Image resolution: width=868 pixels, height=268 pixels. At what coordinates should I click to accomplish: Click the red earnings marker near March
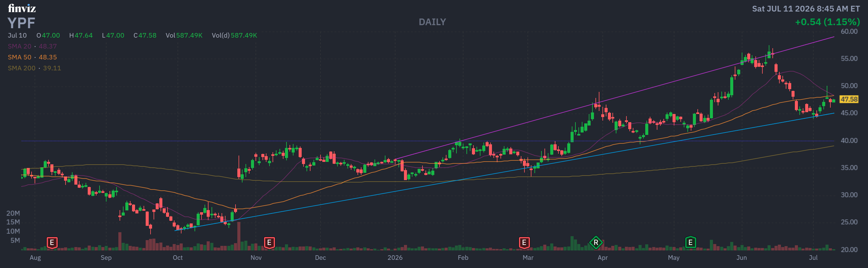point(524,243)
